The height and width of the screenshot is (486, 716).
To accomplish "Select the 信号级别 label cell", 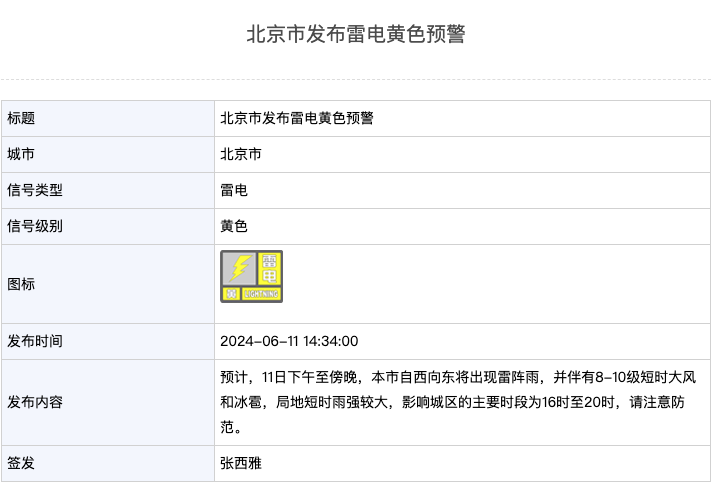I will click(35, 226).
